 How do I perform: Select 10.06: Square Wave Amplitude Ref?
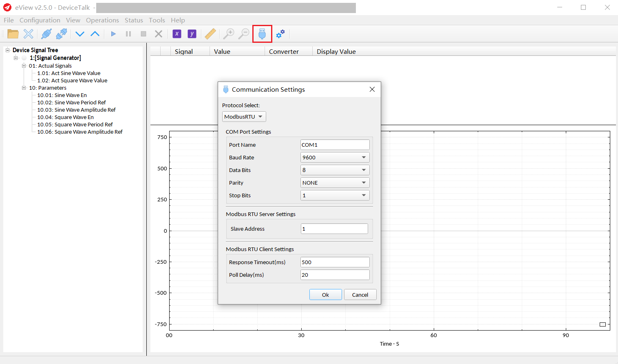[80, 132]
